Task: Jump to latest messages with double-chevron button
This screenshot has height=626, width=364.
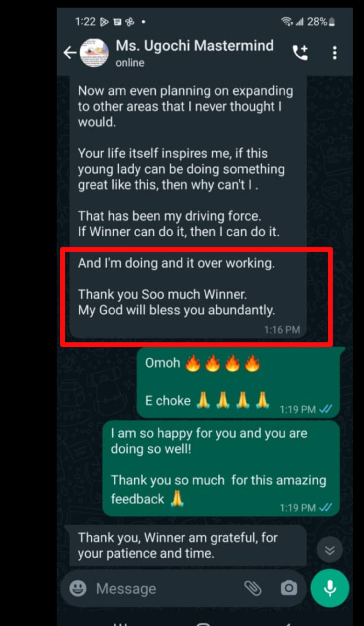Action: tap(330, 550)
